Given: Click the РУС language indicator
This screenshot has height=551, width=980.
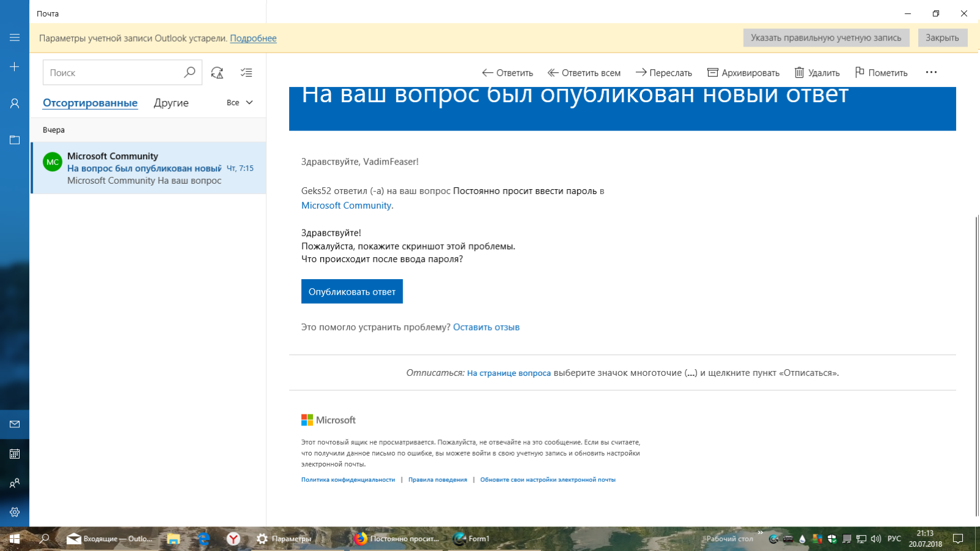Looking at the screenshot, I should (x=894, y=539).
